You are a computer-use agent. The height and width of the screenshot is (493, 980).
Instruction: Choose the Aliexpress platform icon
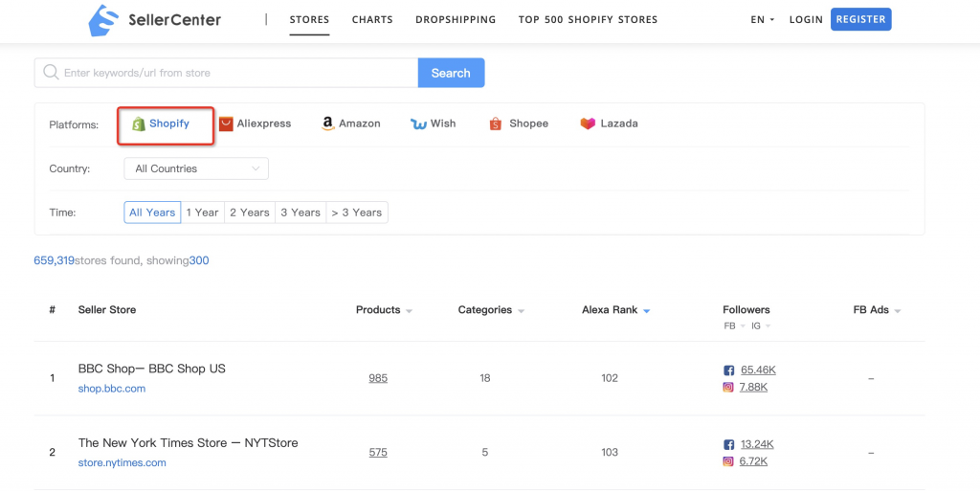click(226, 123)
